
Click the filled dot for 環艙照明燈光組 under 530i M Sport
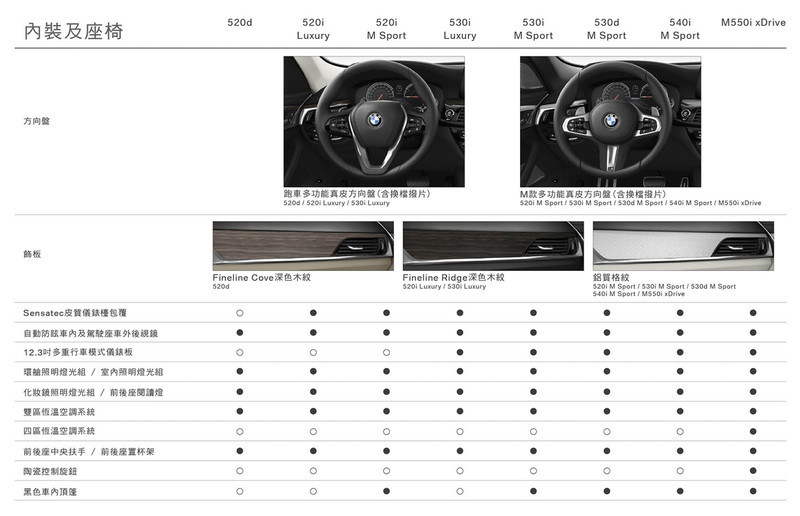click(x=533, y=372)
